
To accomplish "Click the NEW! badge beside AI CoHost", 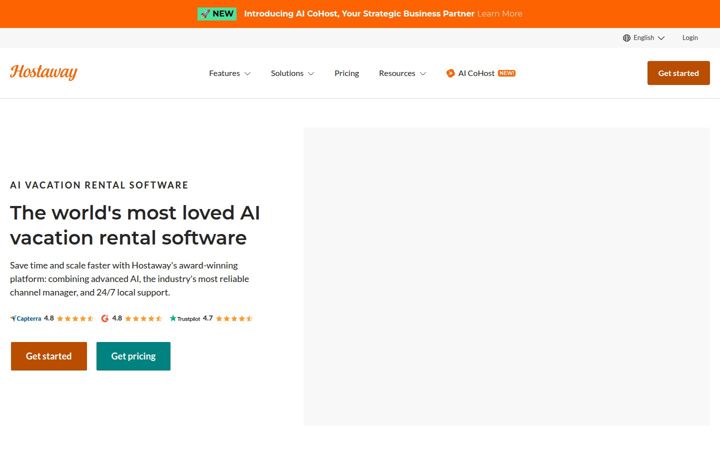I will [x=506, y=73].
